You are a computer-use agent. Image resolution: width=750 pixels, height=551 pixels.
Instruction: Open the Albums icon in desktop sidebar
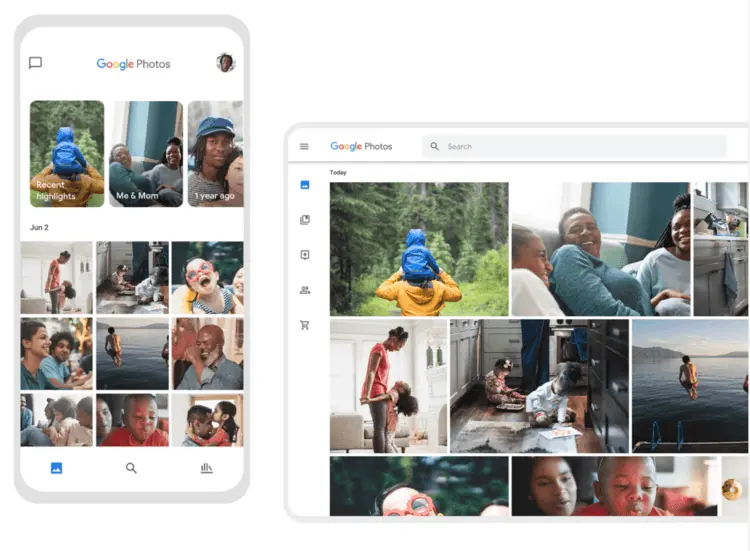pyautogui.click(x=305, y=220)
